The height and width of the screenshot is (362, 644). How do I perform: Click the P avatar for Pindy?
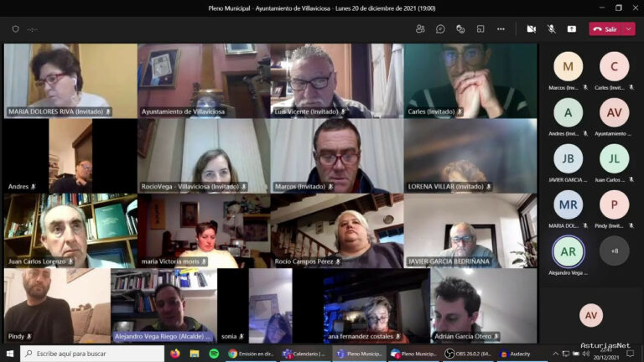(614, 204)
